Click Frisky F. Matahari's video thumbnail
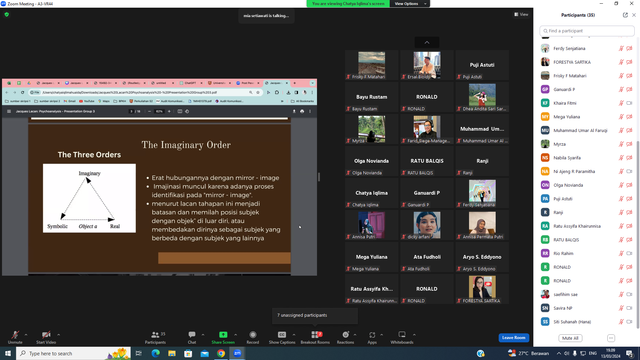 click(371, 65)
